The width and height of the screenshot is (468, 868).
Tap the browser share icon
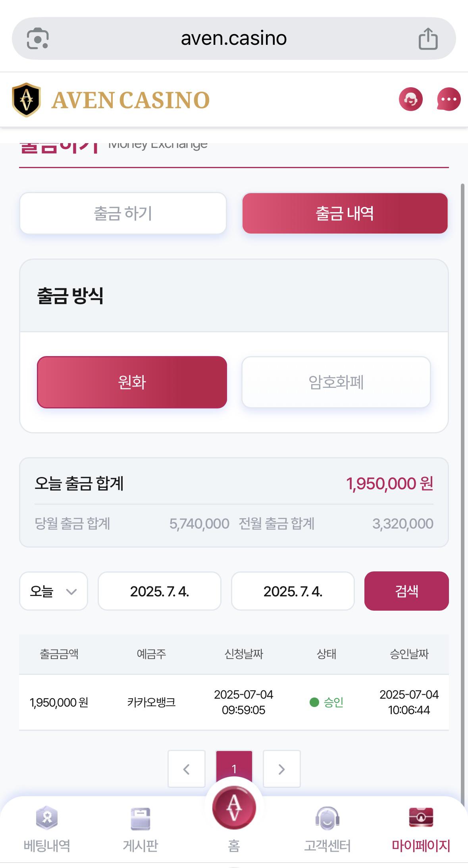coord(428,38)
